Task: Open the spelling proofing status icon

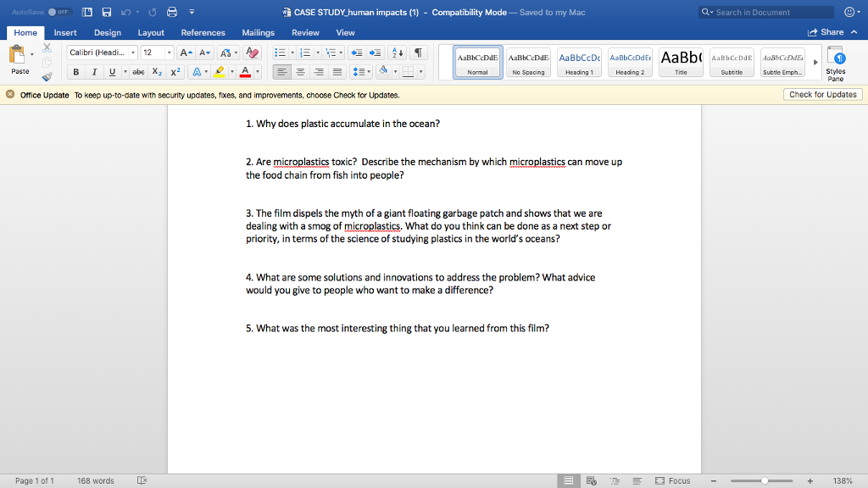Action: pos(142,480)
